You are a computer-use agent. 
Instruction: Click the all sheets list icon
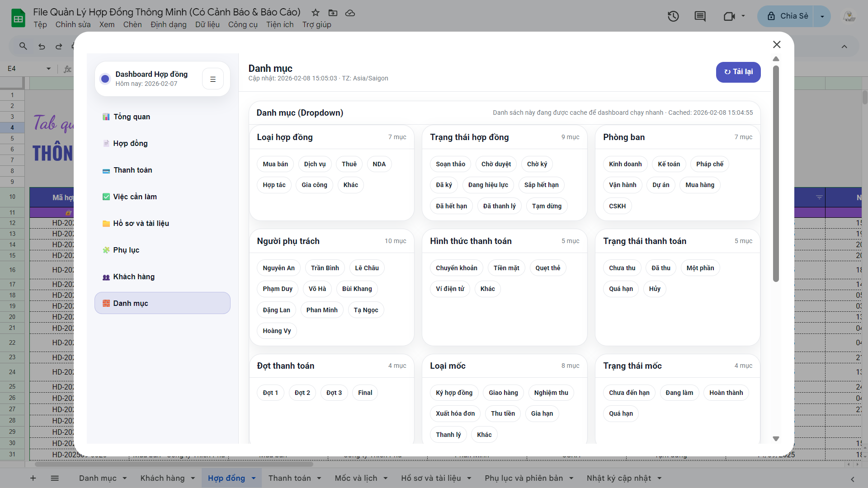(55, 478)
